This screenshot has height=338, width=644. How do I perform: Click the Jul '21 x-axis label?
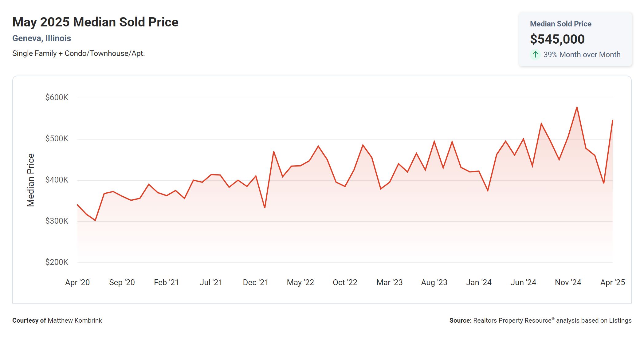coord(211,282)
